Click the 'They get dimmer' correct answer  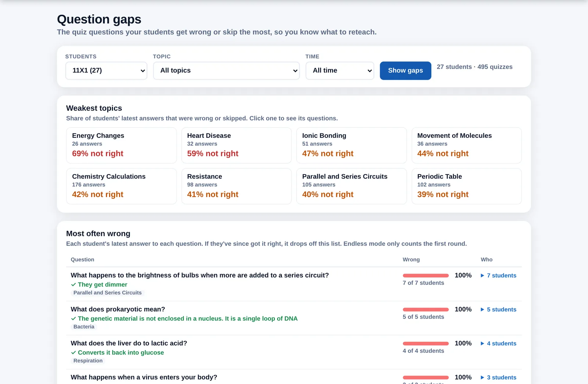99,284
